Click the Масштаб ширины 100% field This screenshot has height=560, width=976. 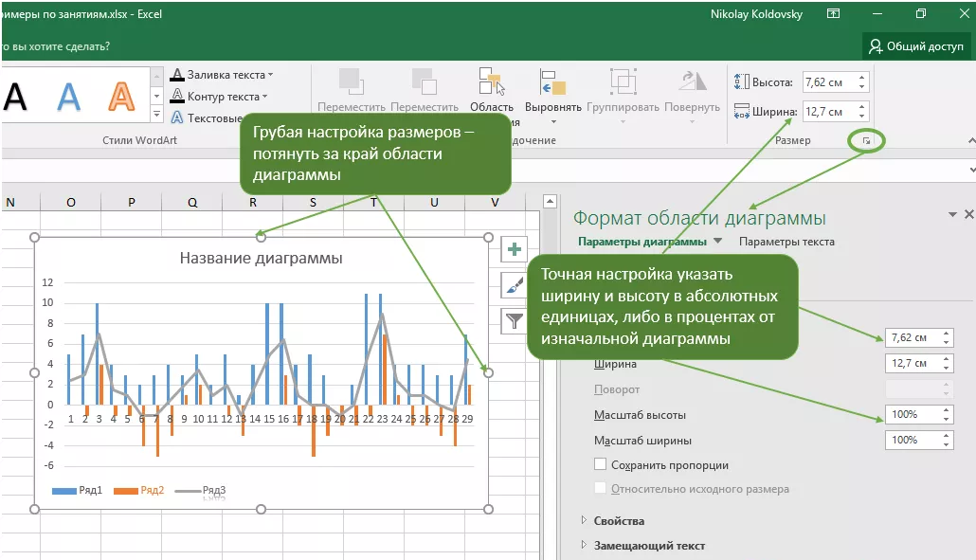click(913, 440)
